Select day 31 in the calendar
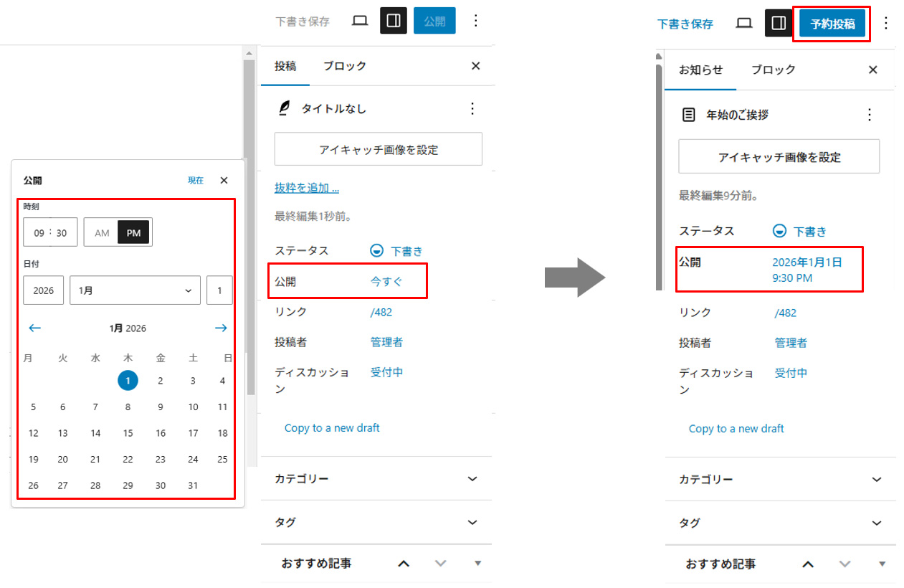 click(193, 485)
